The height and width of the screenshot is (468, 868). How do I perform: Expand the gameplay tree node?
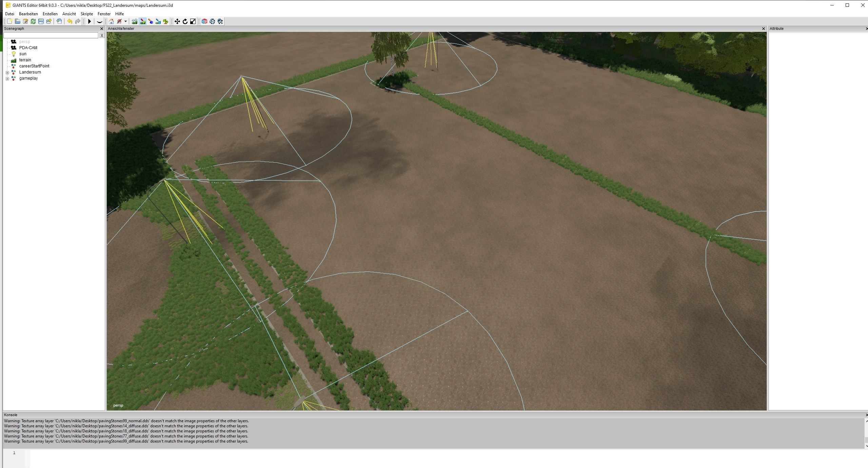(7, 79)
